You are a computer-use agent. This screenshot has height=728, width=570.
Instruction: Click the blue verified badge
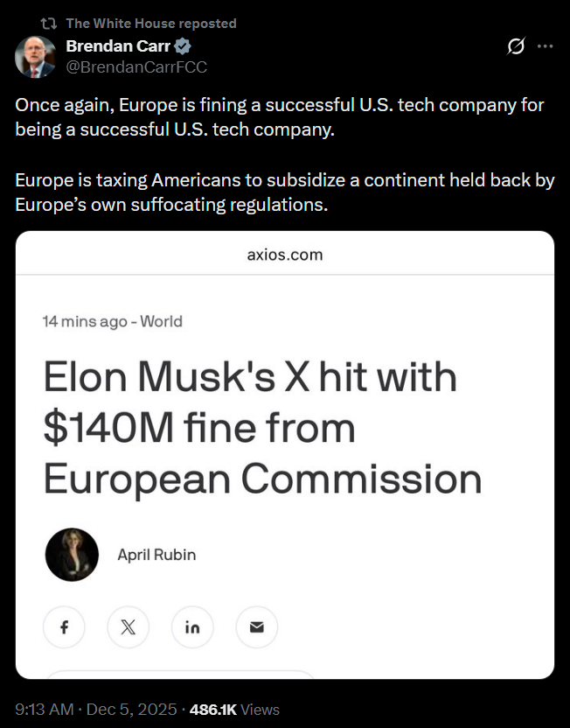184,47
